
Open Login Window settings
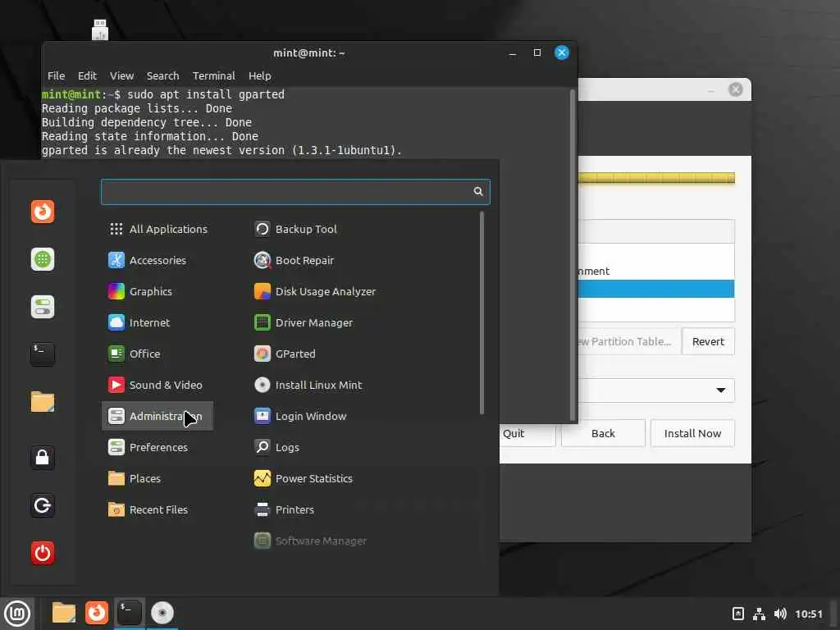[300, 416]
